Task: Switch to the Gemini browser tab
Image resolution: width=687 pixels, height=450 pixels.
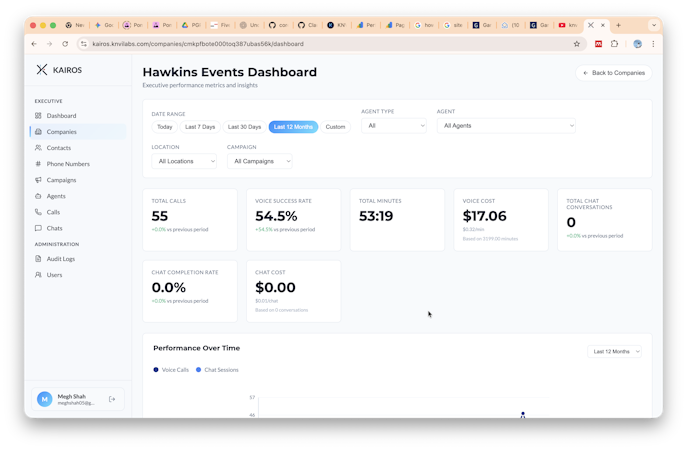Action: click(x=104, y=25)
